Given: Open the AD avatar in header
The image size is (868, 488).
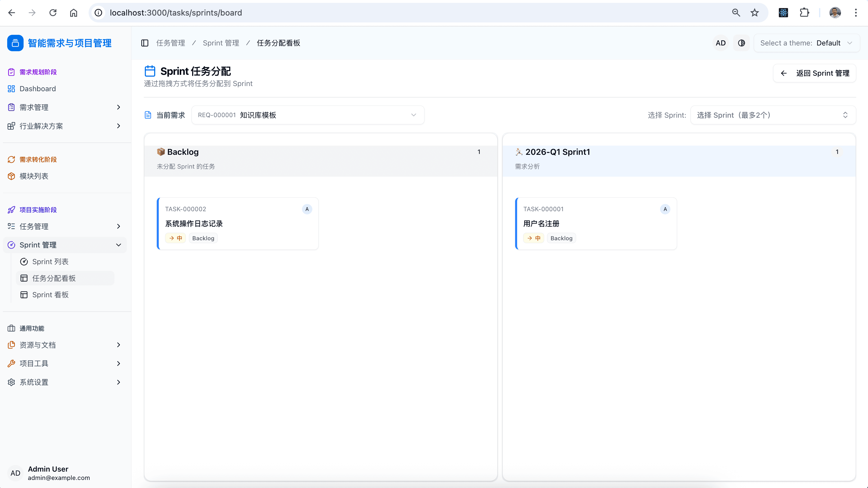Looking at the screenshot, I should (720, 43).
